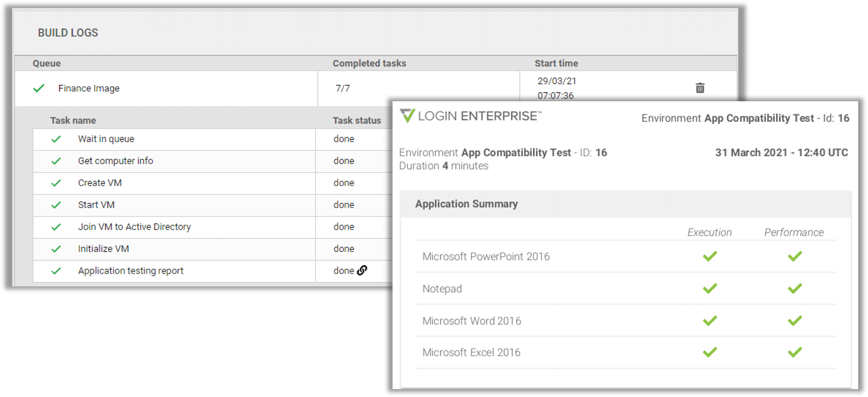
Task: Select the Wait in queue task name
Action: (106, 139)
